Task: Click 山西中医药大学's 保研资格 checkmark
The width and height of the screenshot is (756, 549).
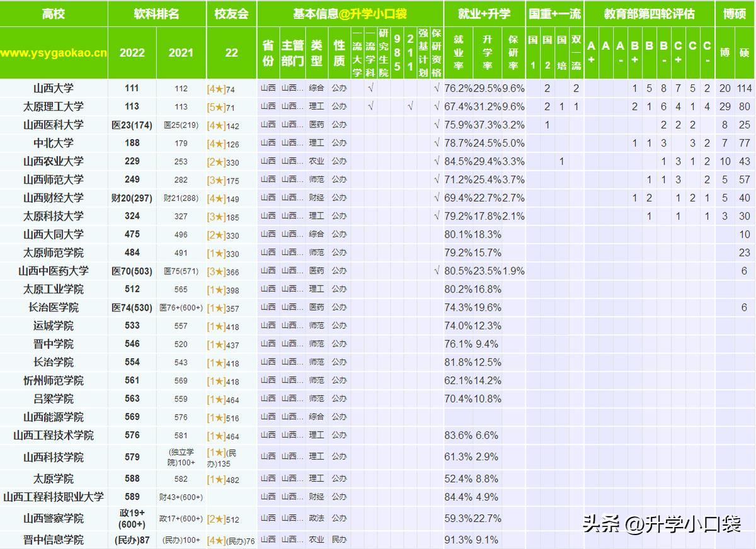Action: coord(437,271)
